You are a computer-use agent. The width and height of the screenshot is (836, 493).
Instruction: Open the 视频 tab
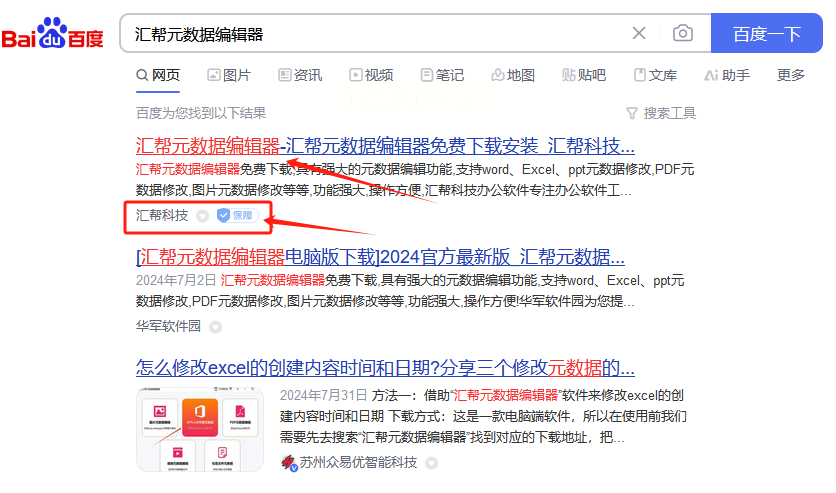pos(371,75)
